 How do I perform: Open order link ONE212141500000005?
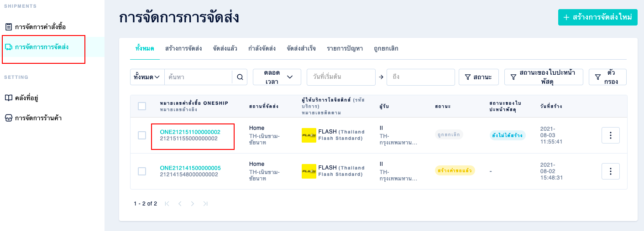click(190, 168)
